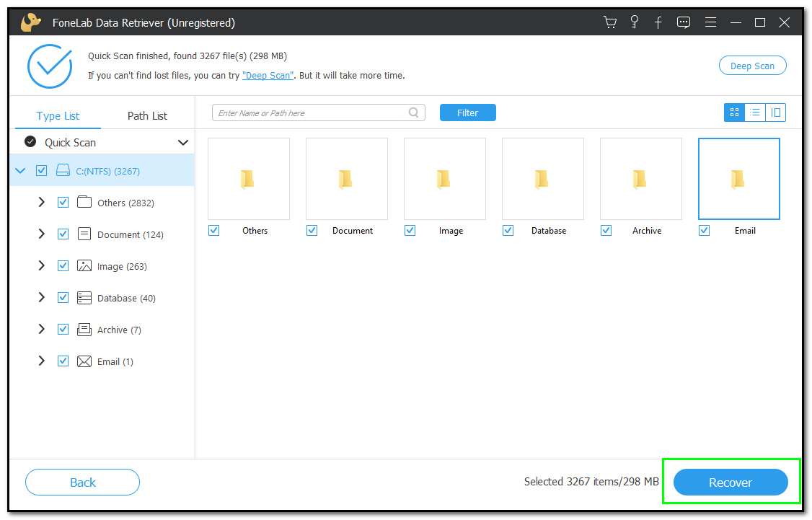Image resolution: width=812 pixels, height=520 pixels.
Task: Select Email (1) tree label
Action: 115,361
